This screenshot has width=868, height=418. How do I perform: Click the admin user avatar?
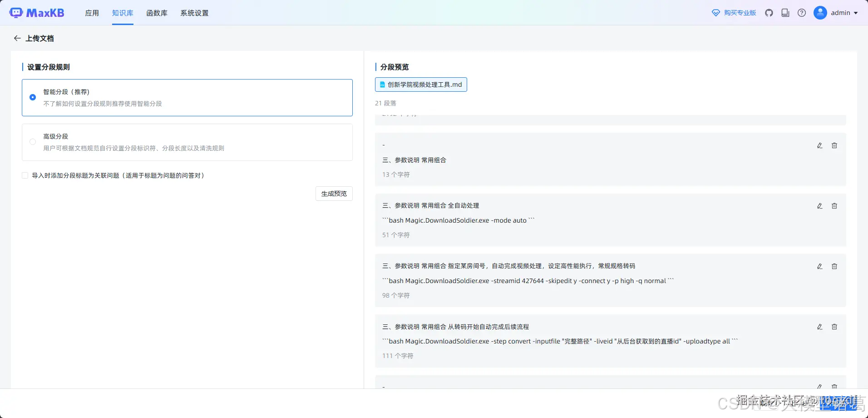click(820, 13)
